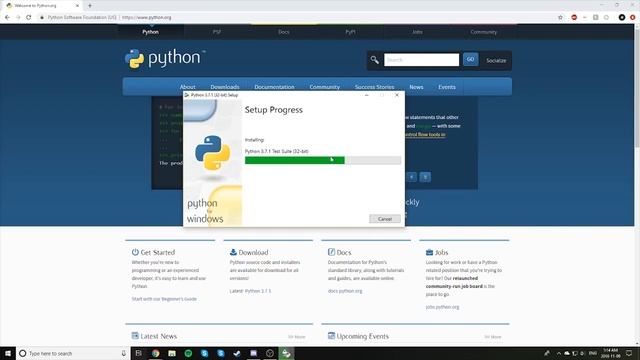This screenshot has height=360, width=640.
Task: Open the Documentation navigation menu
Action: click(x=274, y=87)
